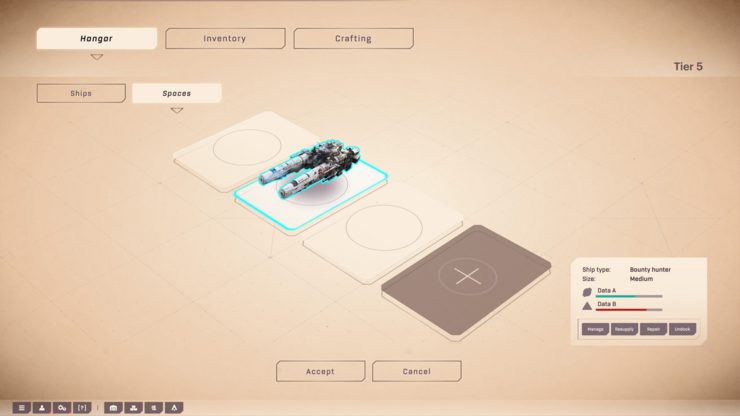Click the list icon in bottom bar
The height and width of the screenshot is (416, 740).
point(153,408)
